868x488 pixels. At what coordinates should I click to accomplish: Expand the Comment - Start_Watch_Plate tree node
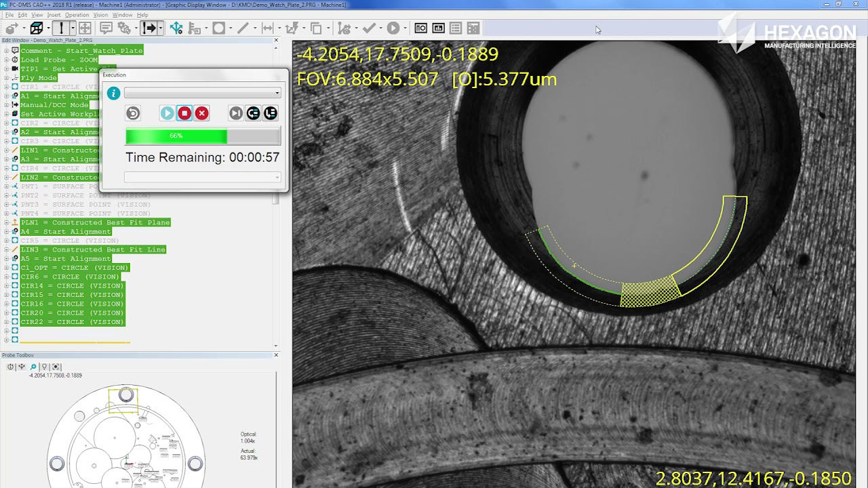(x=6, y=51)
